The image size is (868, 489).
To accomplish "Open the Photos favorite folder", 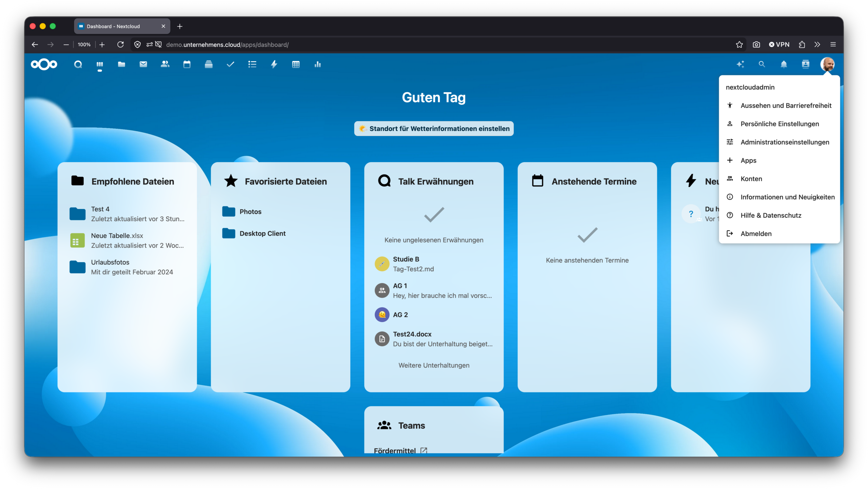I will 251,211.
